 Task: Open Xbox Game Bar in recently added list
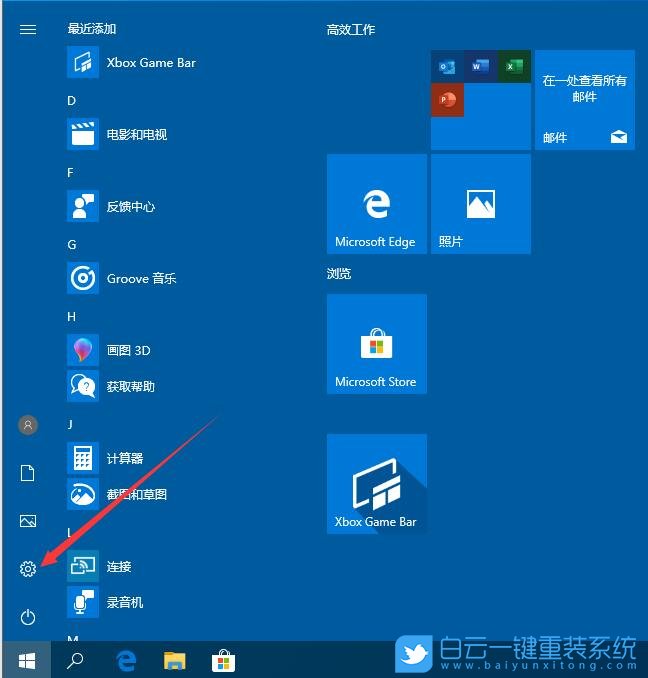(x=132, y=63)
